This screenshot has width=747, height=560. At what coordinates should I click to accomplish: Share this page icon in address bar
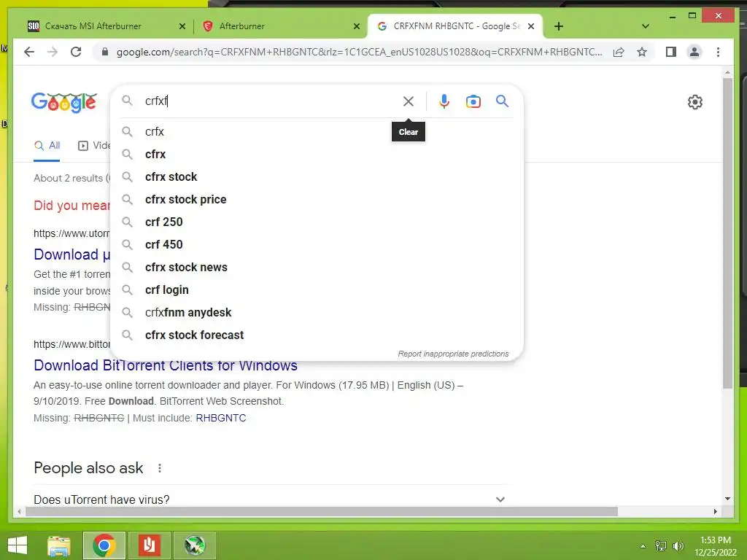pyautogui.click(x=619, y=52)
